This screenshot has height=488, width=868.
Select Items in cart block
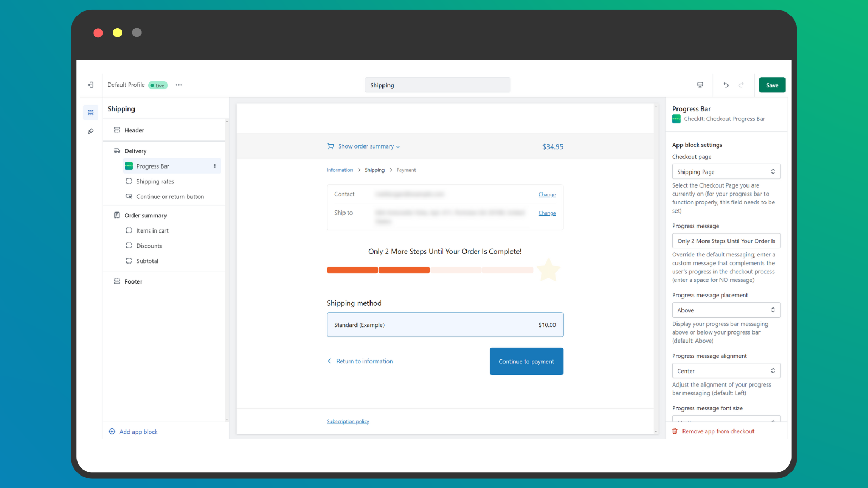(152, 231)
